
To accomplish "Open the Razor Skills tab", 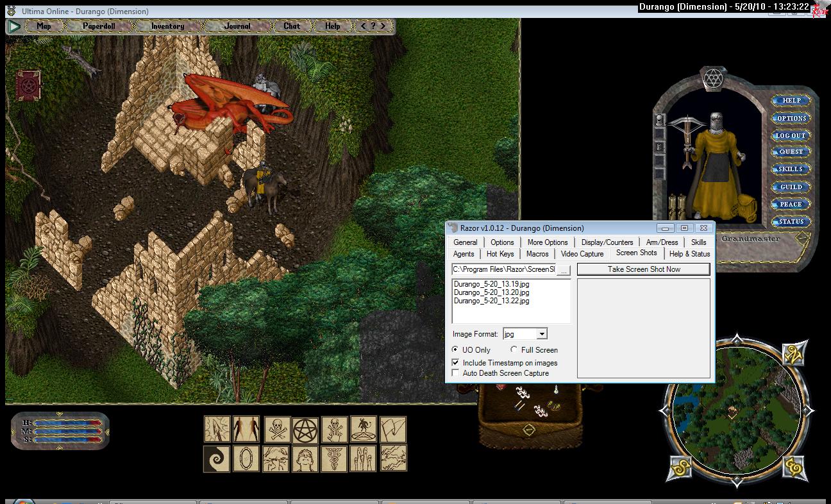I will (698, 242).
